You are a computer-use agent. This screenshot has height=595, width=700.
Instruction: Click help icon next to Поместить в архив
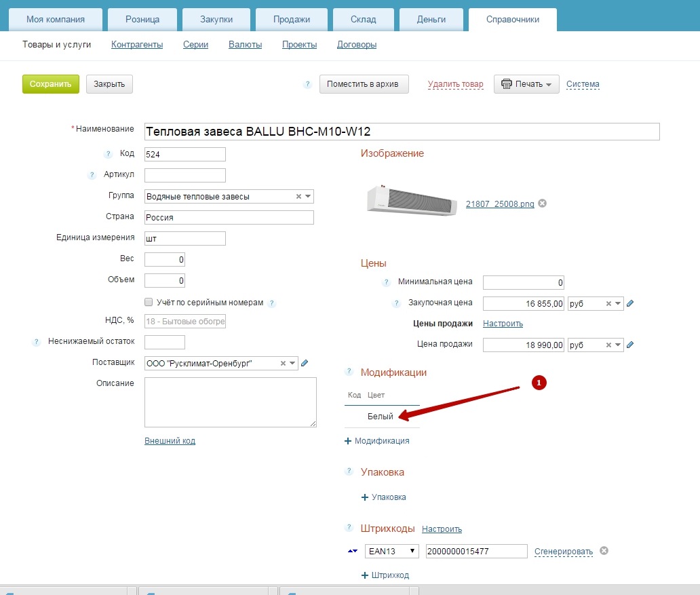tap(307, 84)
